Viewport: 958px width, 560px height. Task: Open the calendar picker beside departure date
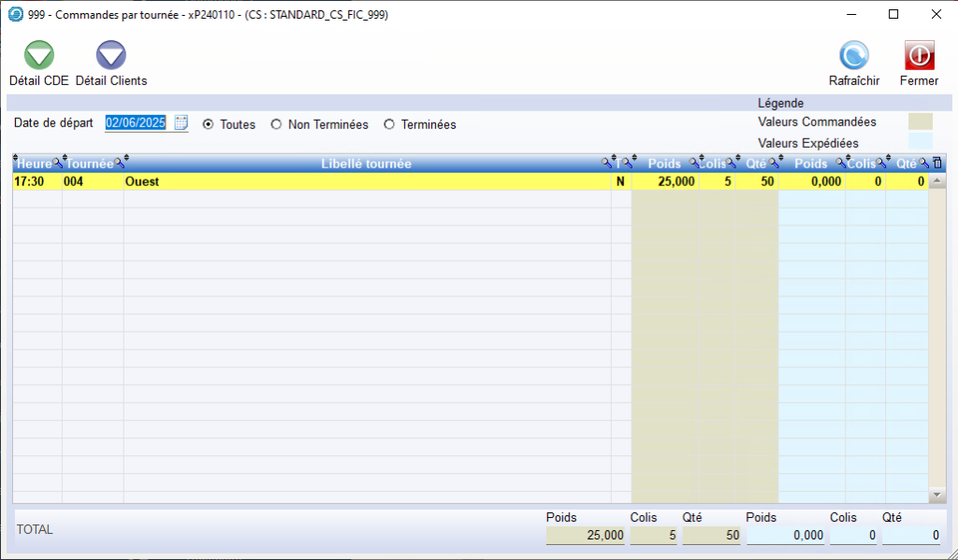click(x=181, y=123)
